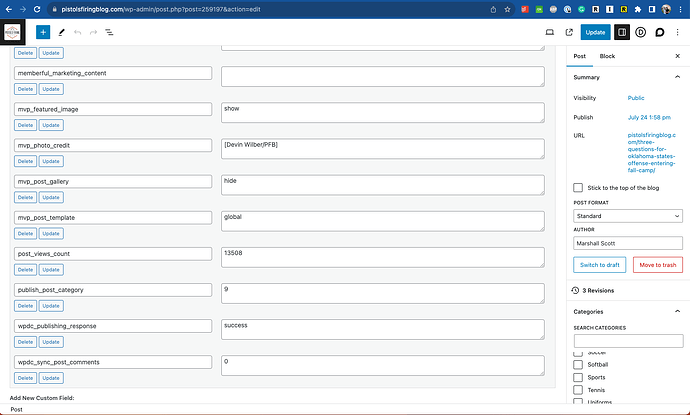Close the settings sidebar

[678, 56]
